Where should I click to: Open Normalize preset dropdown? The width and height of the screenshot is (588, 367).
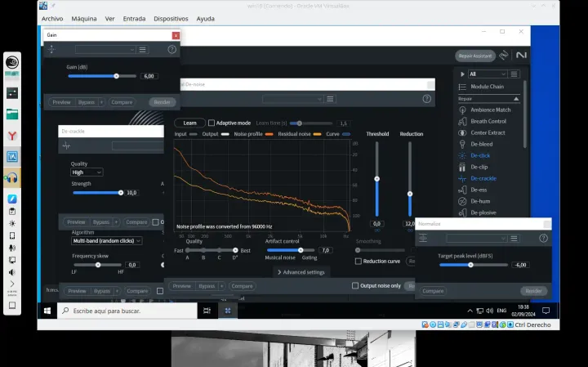[477, 239]
